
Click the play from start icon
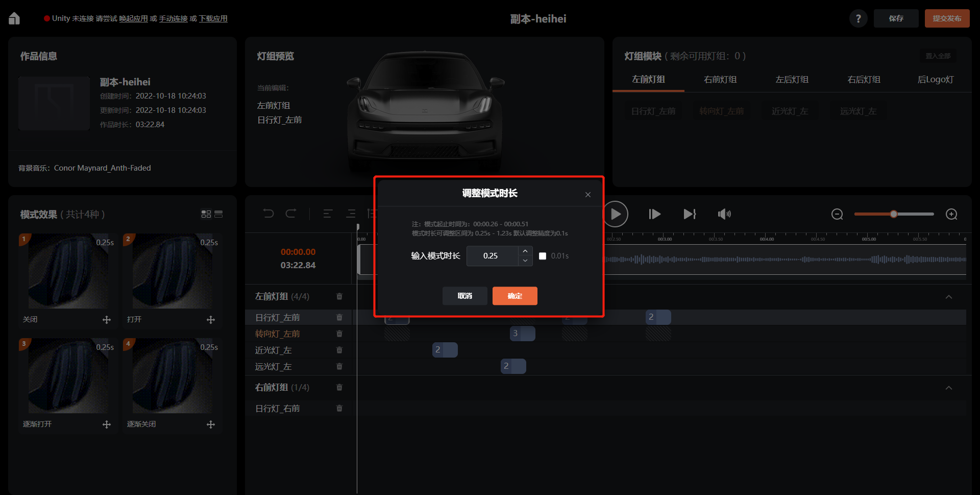click(654, 214)
